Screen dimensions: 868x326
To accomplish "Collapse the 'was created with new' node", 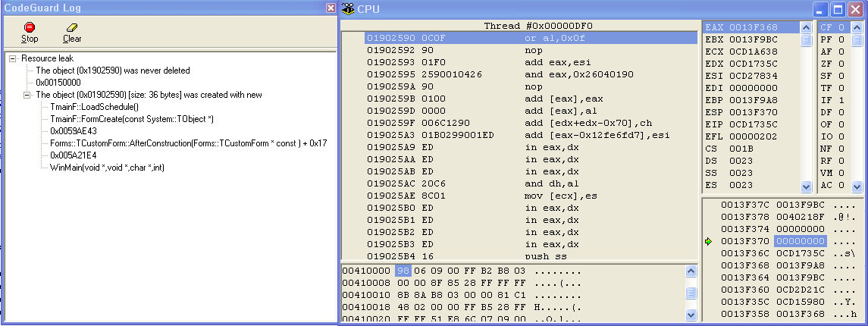I will click(x=28, y=95).
